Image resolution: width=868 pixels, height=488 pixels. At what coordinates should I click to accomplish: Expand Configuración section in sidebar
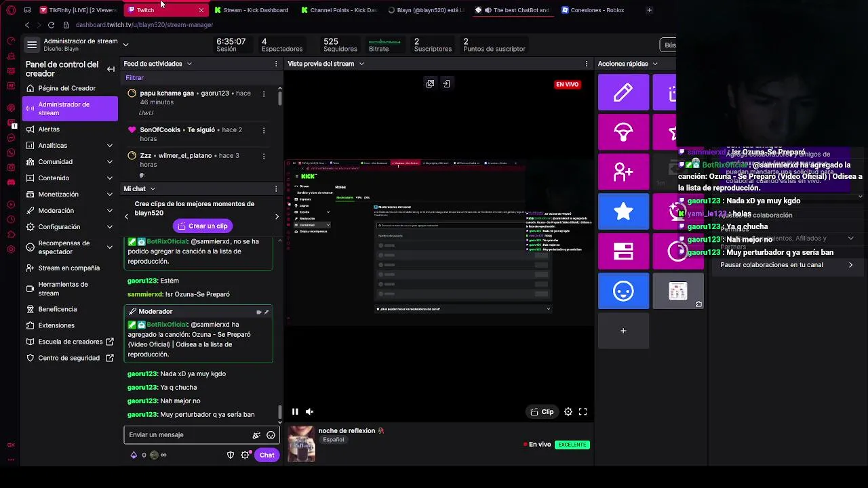tap(110, 227)
